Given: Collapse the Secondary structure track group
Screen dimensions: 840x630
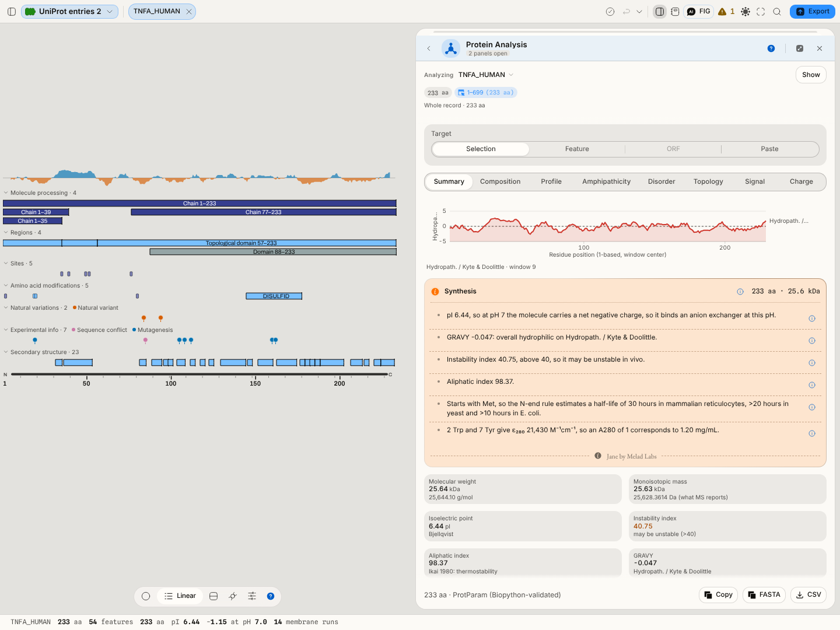Looking at the screenshot, I should 6,352.
